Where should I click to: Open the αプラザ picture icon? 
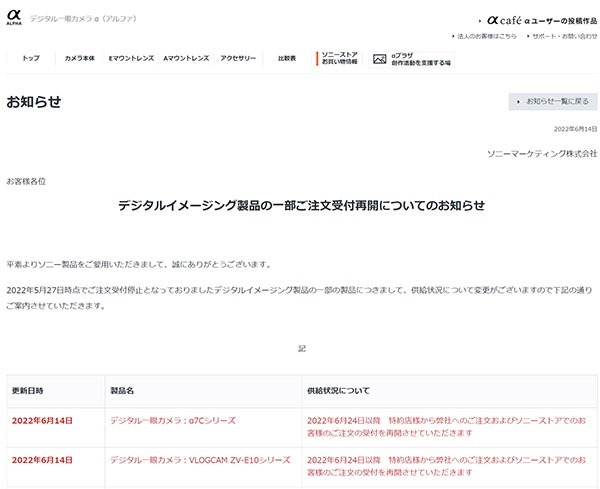click(x=379, y=59)
